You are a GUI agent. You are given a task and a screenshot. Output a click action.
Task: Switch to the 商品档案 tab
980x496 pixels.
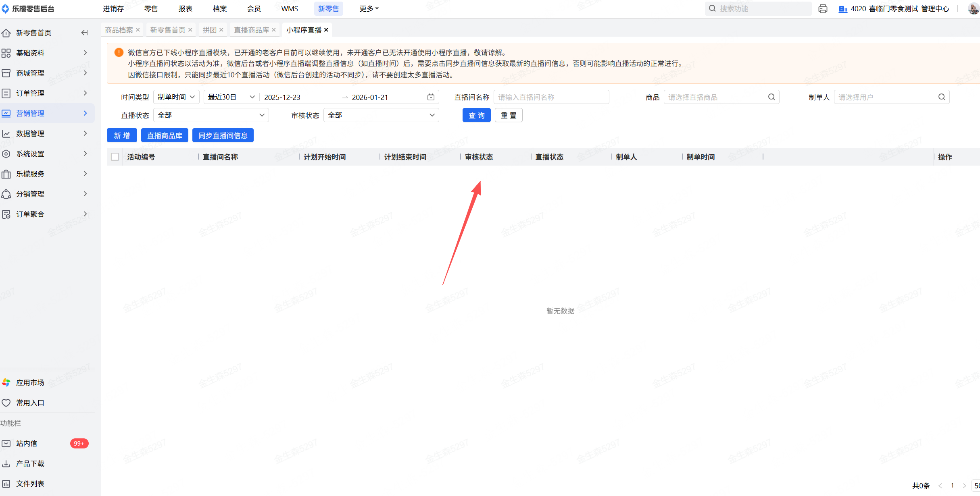click(119, 30)
